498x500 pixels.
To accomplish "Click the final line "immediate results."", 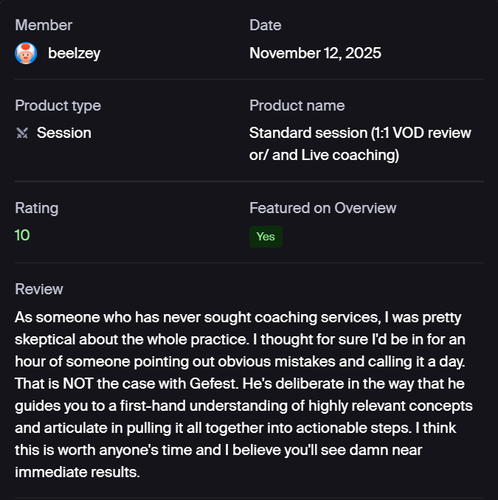I will coord(77,472).
